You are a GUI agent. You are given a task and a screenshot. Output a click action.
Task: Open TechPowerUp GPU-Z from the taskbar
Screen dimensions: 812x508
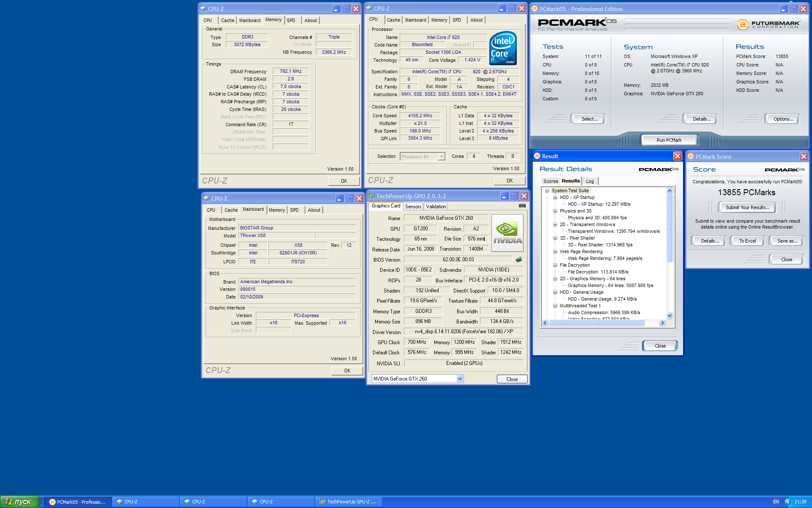[x=349, y=502]
